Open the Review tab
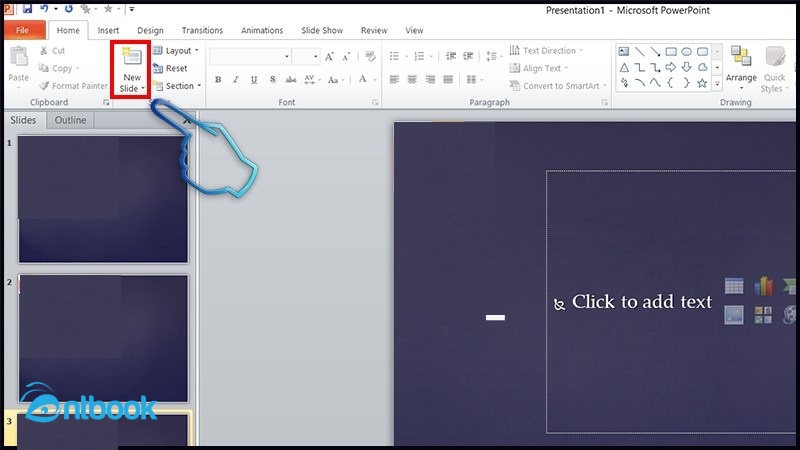This screenshot has width=800, height=450. (x=374, y=31)
